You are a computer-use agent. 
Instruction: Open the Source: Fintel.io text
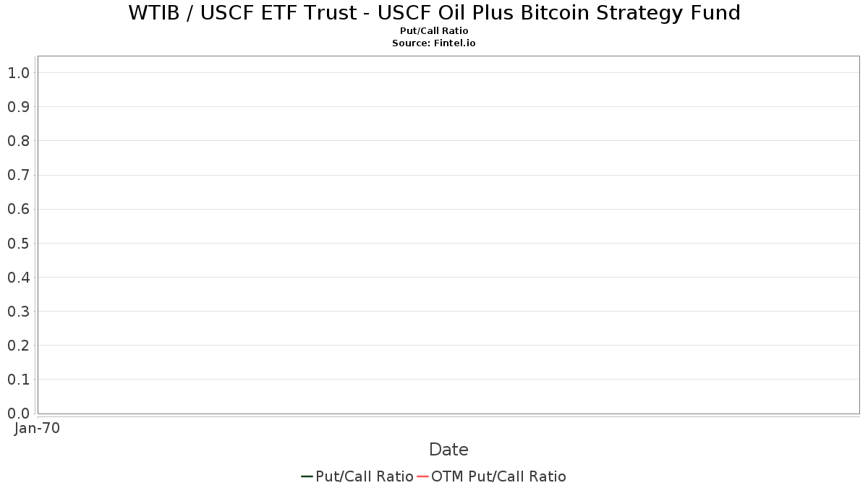[x=434, y=43]
